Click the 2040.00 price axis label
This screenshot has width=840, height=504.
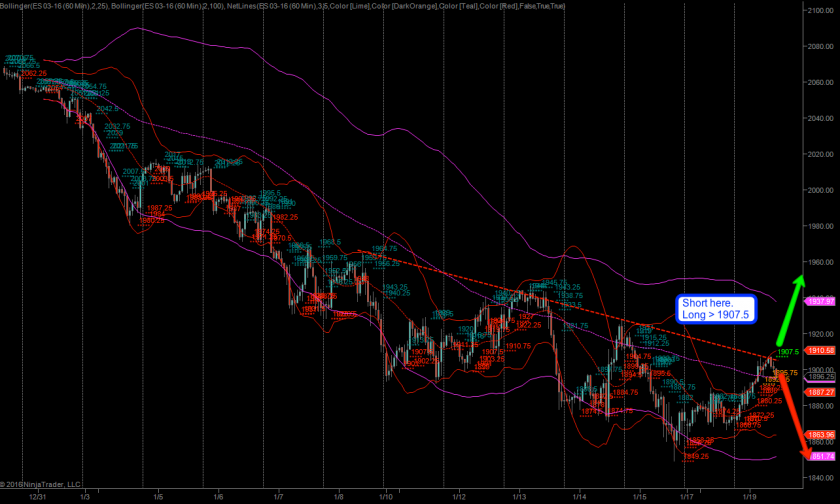click(x=820, y=118)
